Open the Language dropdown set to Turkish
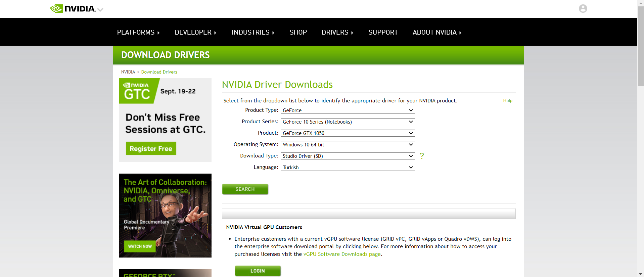 (348, 168)
